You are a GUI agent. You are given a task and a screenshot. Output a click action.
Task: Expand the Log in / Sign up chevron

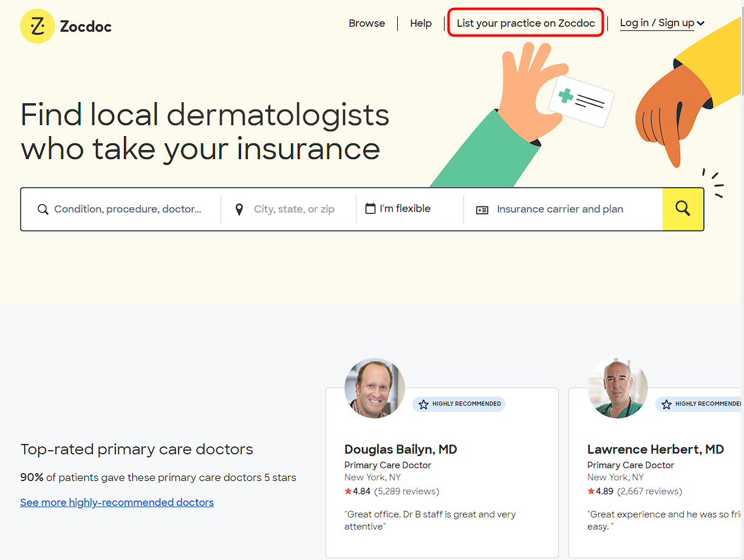[701, 24]
